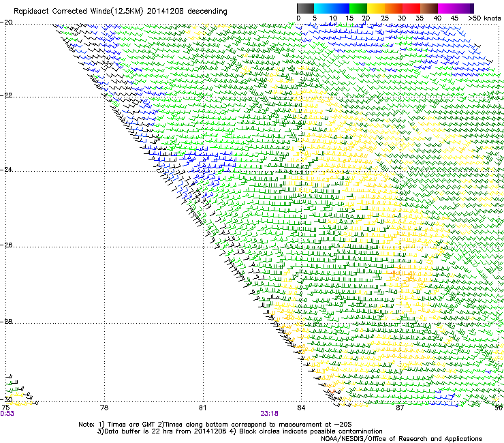The image size is (504, 443).
Task: Click the 'Data buffer is 22 hrs' note line
Action: (x=240, y=431)
